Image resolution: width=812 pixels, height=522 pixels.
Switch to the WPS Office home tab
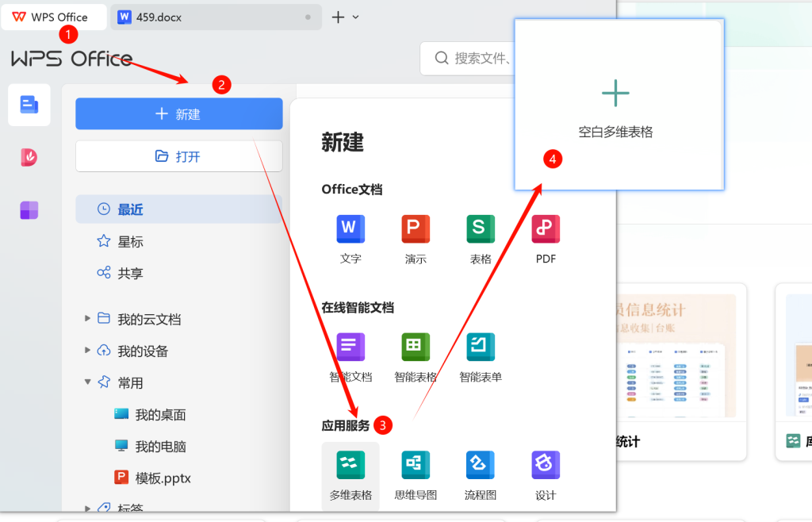[x=54, y=17]
